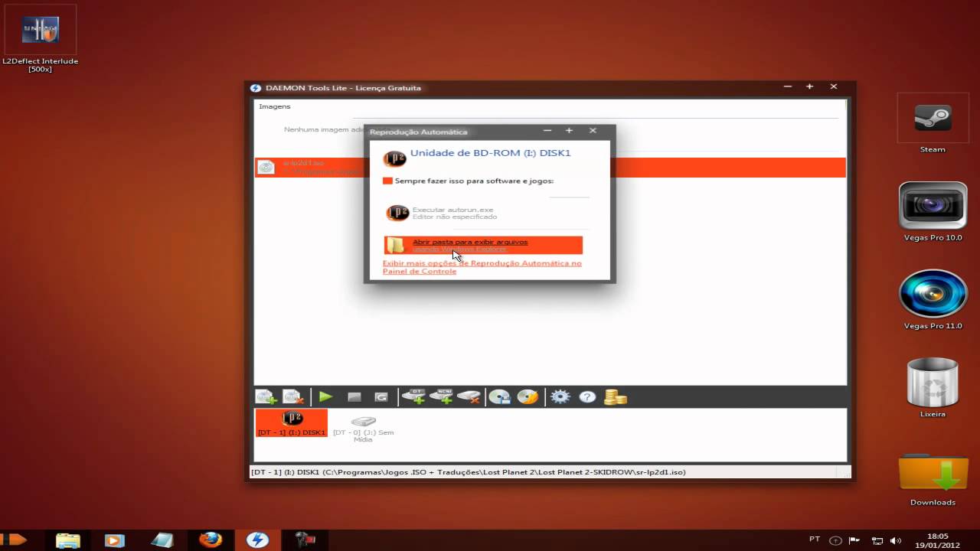Open Firefox from the taskbar
980x551 pixels.
click(211, 540)
